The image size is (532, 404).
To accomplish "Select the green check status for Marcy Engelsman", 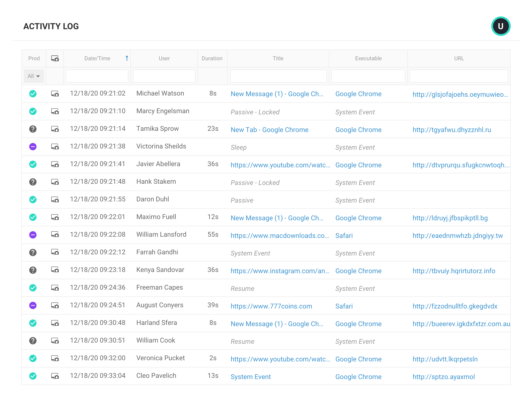I will point(33,111).
